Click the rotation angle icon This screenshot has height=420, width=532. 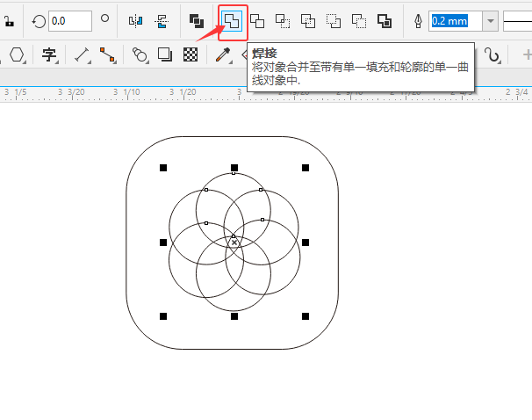pos(39,21)
